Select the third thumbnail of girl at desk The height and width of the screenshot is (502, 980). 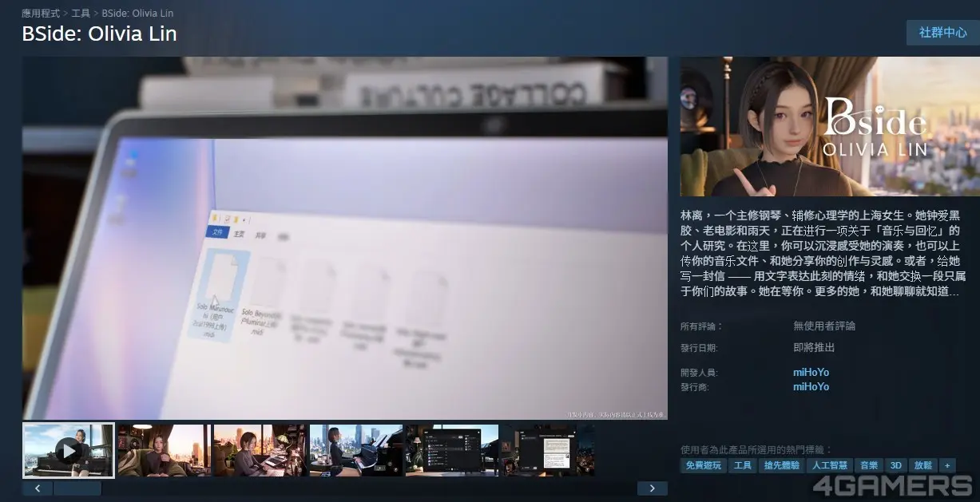[260, 450]
